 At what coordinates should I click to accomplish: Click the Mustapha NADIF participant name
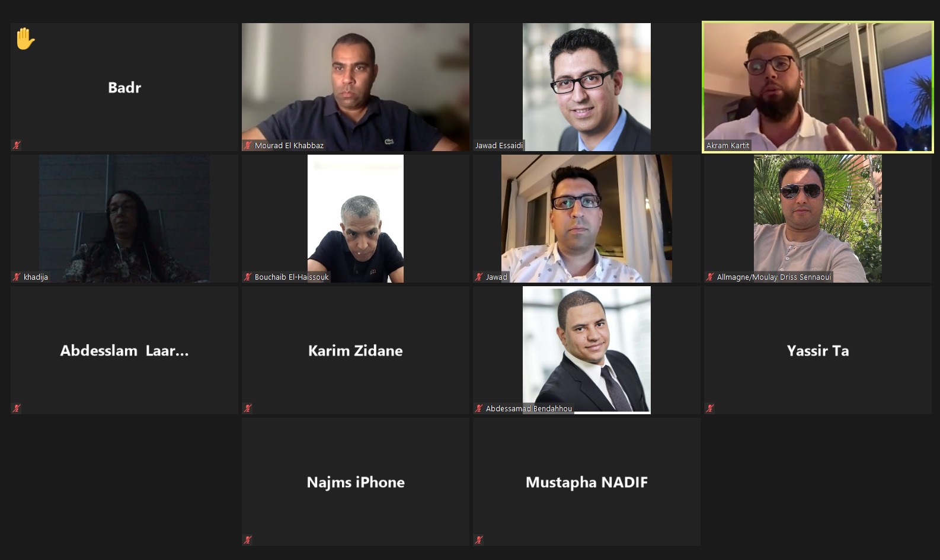(x=587, y=482)
